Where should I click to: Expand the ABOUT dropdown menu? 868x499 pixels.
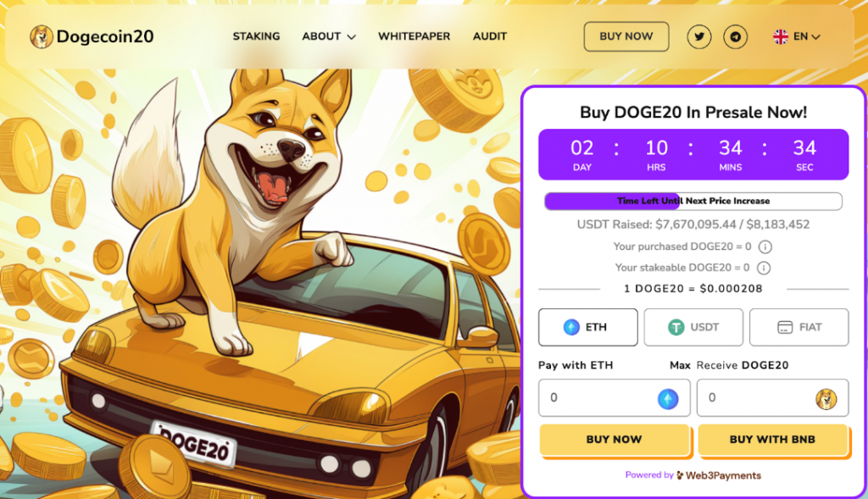pos(329,36)
